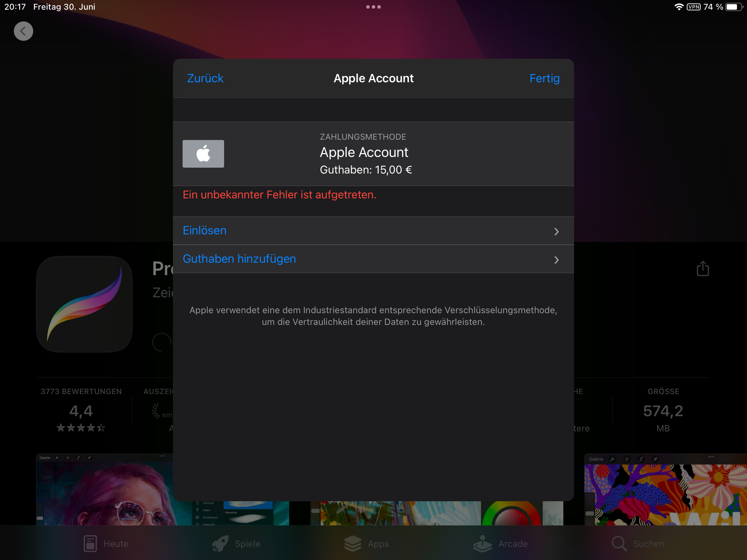Tap the GRÖSSE heading
Image resolution: width=747 pixels, height=560 pixels.
(663, 391)
